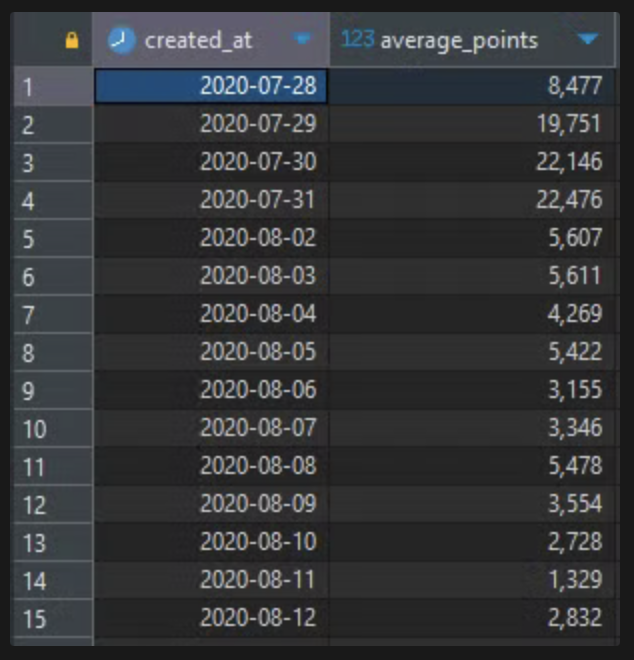Click the average_points value 3,554
This screenshot has height=660, width=634.
pyautogui.click(x=472, y=503)
